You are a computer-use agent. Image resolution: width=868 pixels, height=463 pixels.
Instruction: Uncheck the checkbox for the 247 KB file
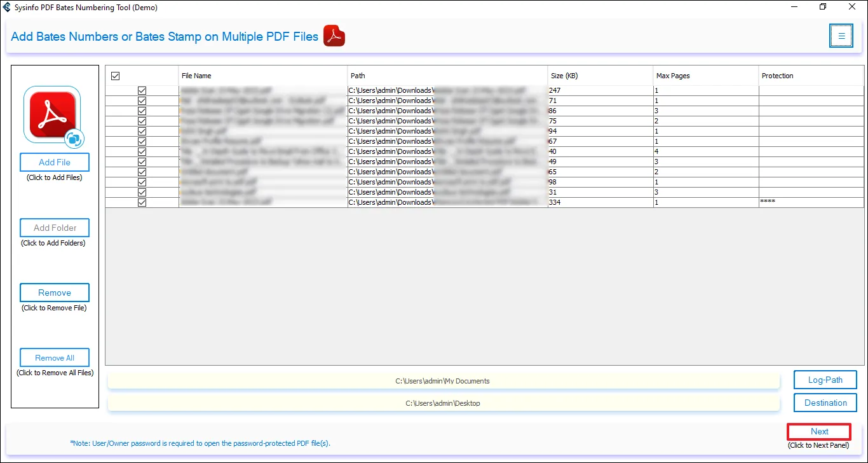[142, 91]
